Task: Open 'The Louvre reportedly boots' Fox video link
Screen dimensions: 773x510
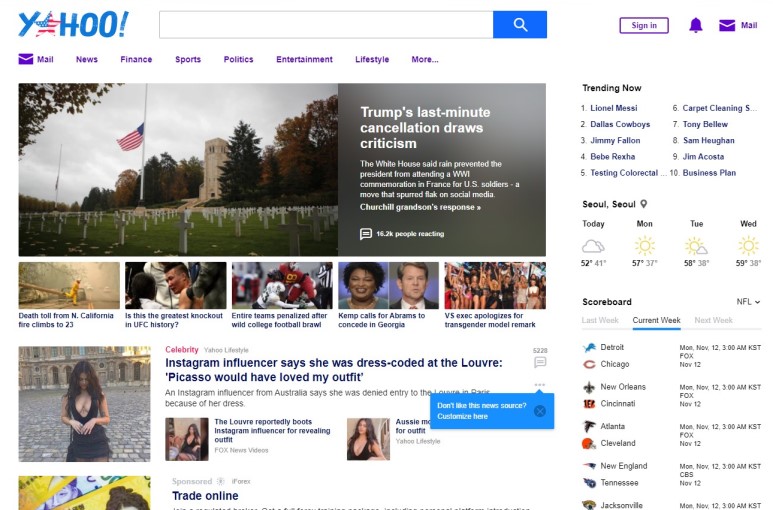Action: (x=272, y=431)
